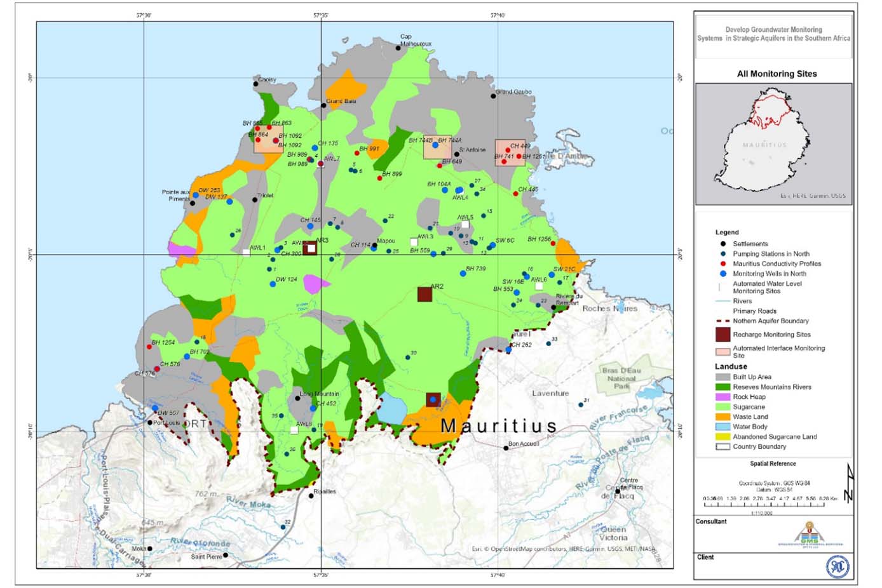Select the BH 739 monitoring well marker
882x588 pixels.
463,274
